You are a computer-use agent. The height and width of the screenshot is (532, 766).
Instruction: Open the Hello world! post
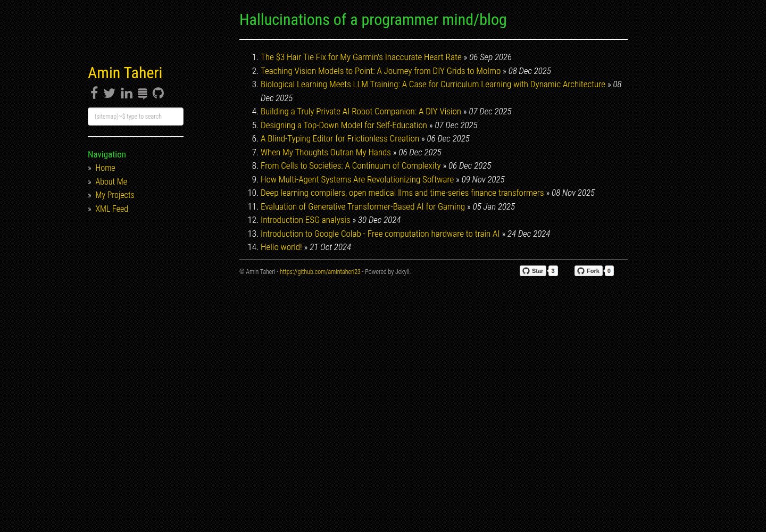click(281, 247)
